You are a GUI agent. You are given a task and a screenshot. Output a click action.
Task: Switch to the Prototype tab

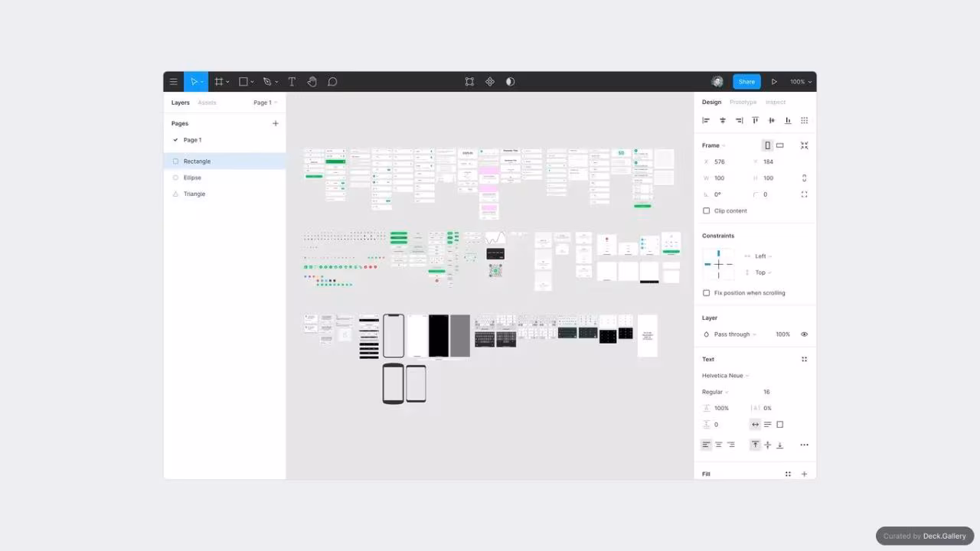pyautogui.click(x=743, y=102)
